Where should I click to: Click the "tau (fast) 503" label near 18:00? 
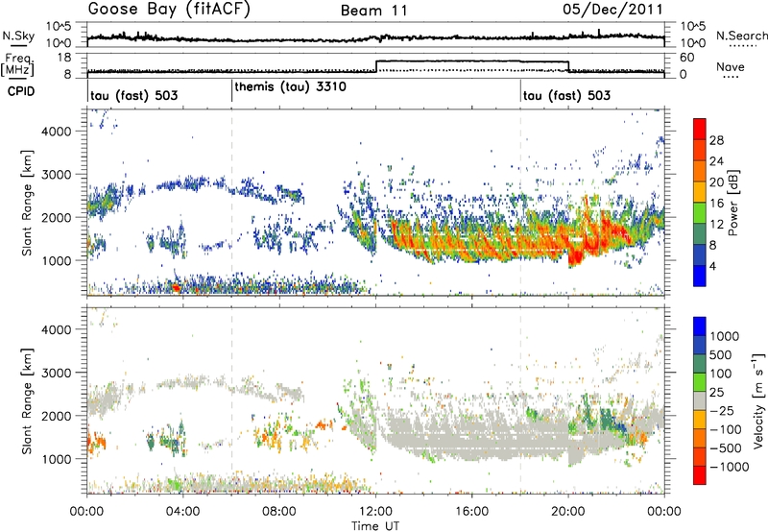[x=566, y=95]
